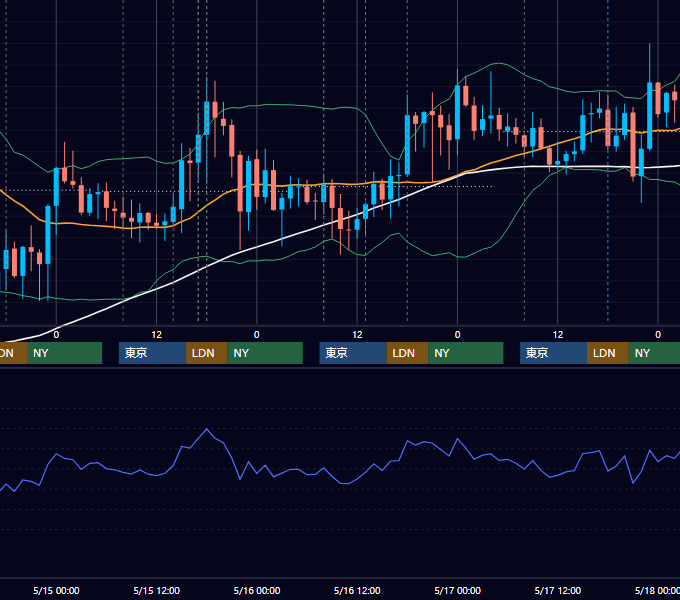Click the 5/17 00:00 date label

click(458, 590)
